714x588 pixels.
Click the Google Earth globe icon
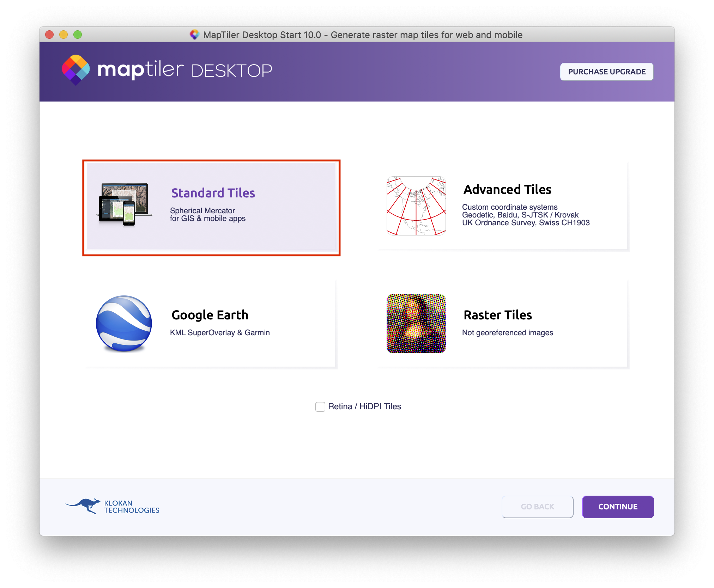124,323
